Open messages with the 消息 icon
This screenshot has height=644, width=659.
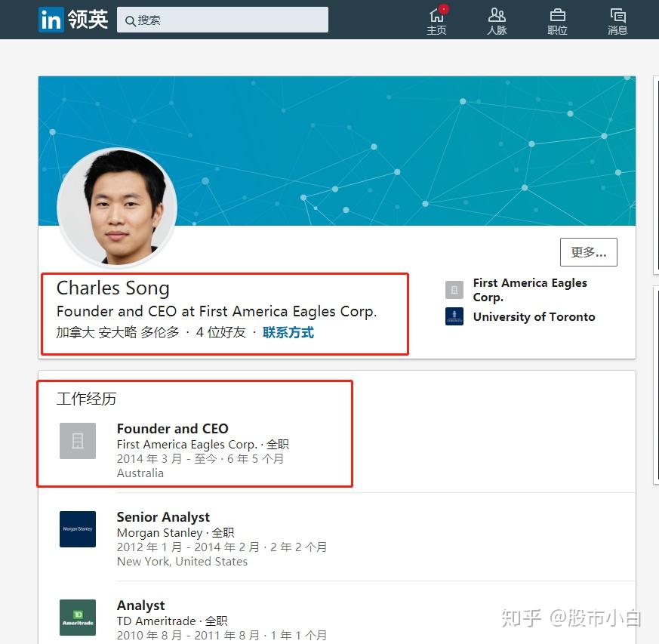[617, 20]
